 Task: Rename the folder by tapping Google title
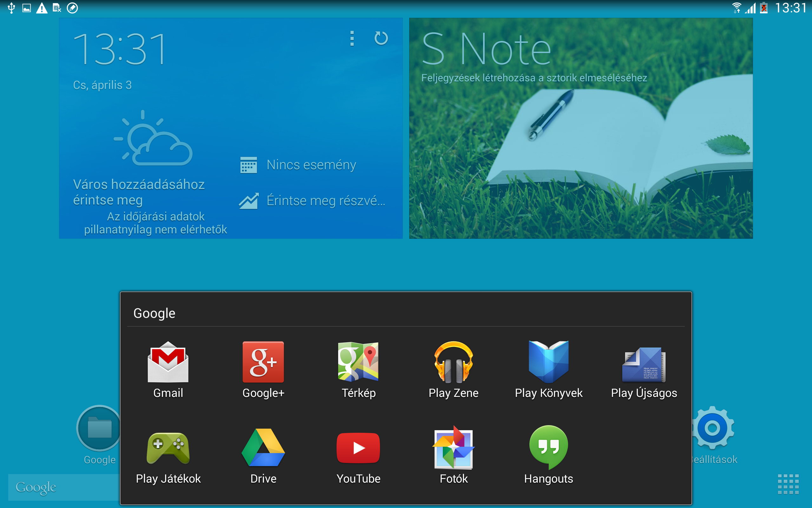(x=154, y=313)
